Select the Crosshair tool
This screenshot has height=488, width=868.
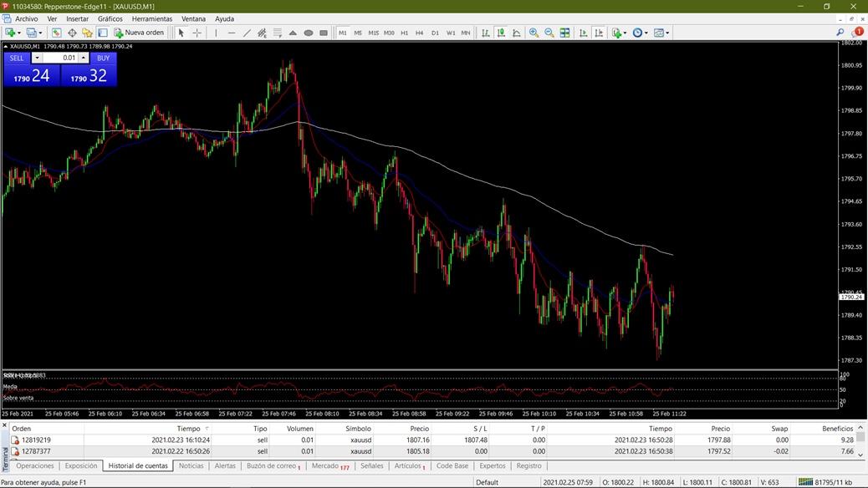(197, 33)
